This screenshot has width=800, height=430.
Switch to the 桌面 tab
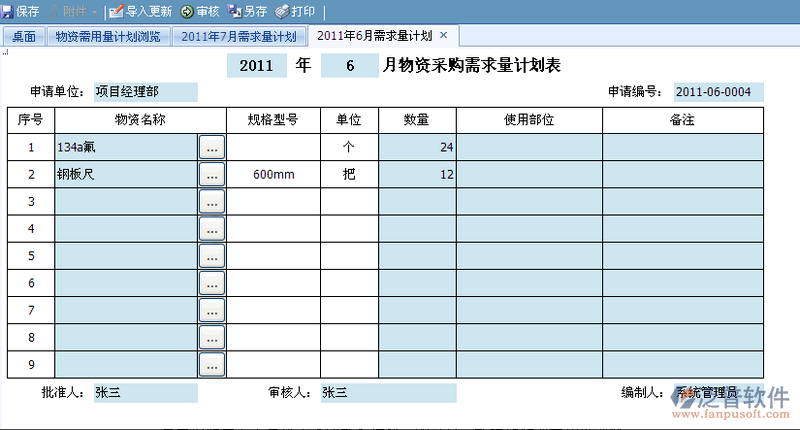[x=24, y=37]
